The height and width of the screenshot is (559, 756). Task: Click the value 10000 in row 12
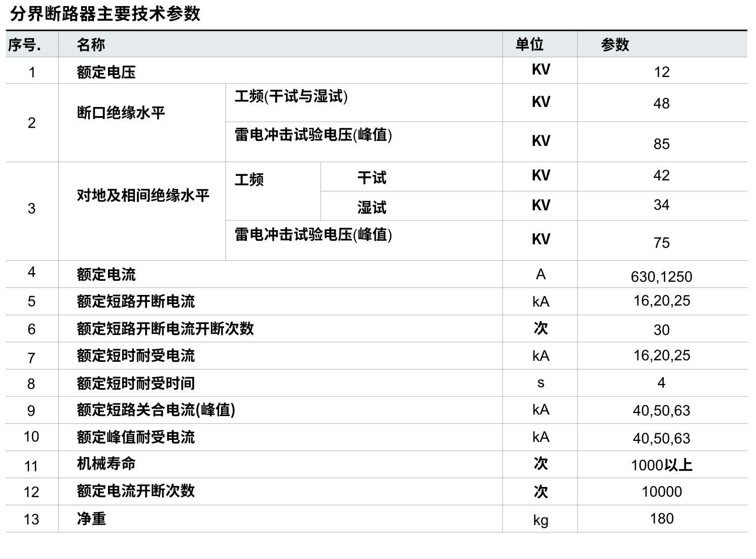(x=661, y=492)
